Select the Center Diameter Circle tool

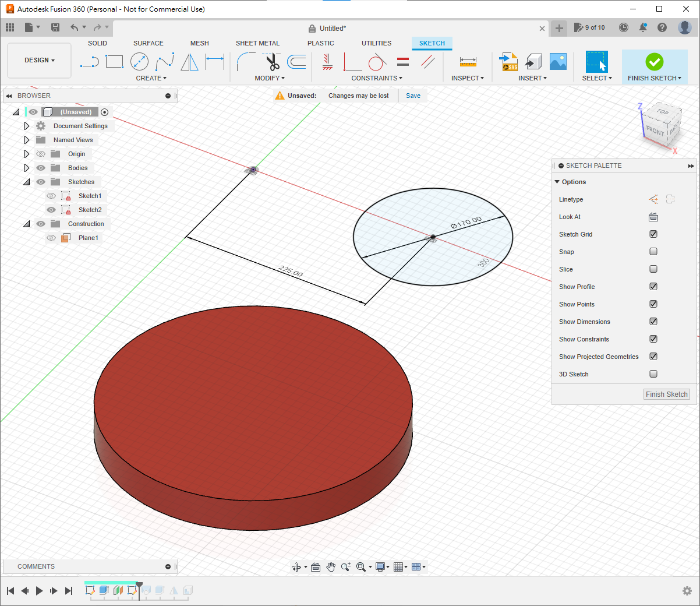[139, 61]
